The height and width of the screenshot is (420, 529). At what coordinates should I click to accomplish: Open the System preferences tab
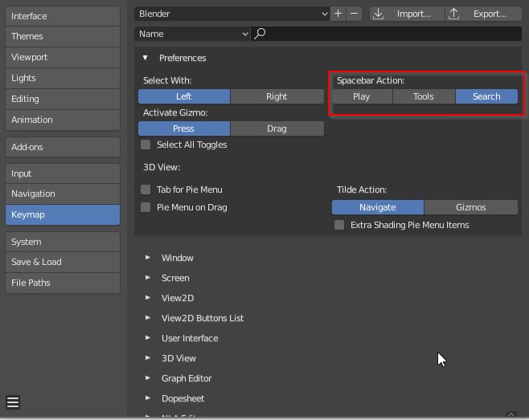pyautogui.click(x=63, y=242)
